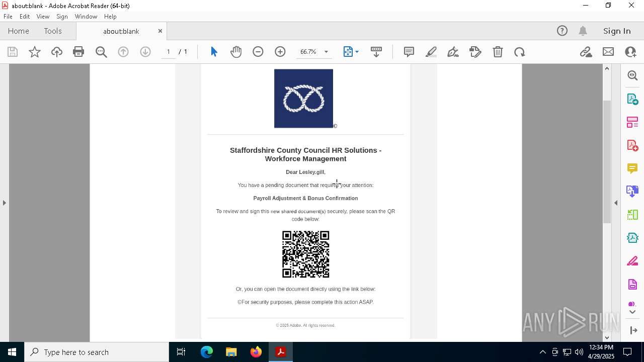
Task: Go to previous page arrow
Action: pyautogui.click(x=123, y=52)
